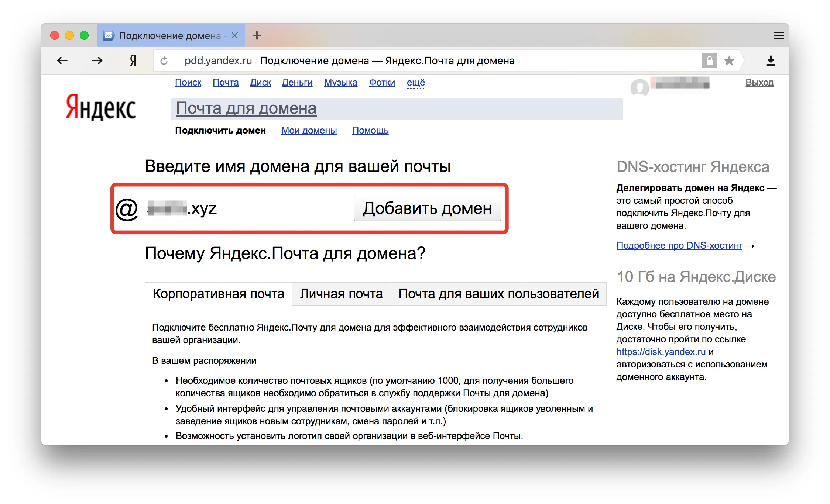Open the 'Помощь' menu link
Screen dimensions: 830x504
pyautogui.click(x=370, y=130)
